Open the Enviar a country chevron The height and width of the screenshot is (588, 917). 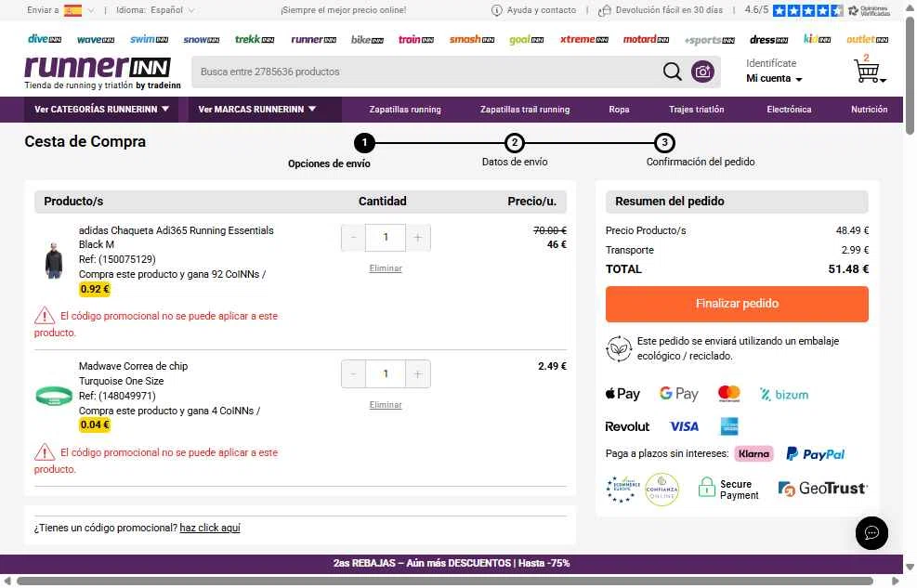click(91, 10)
